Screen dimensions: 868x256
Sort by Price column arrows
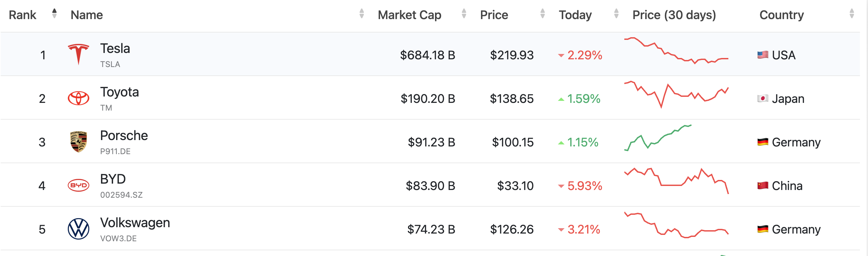(542, 14)
